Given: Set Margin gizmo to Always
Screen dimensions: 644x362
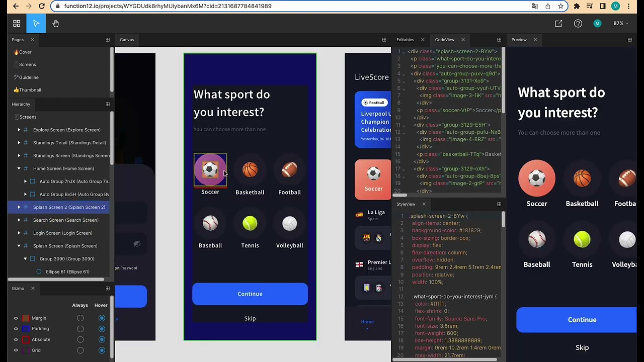Looking at the screenshot, I should click(80, 318).
